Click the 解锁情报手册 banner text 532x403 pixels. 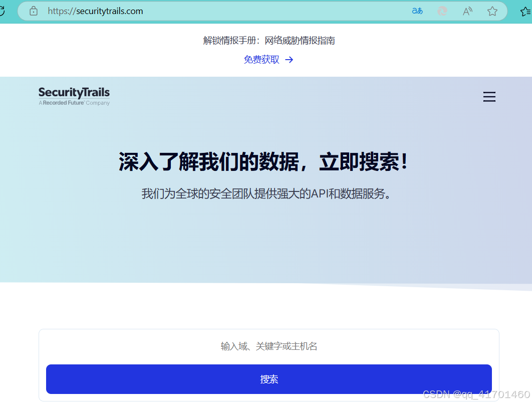point(269,40)
